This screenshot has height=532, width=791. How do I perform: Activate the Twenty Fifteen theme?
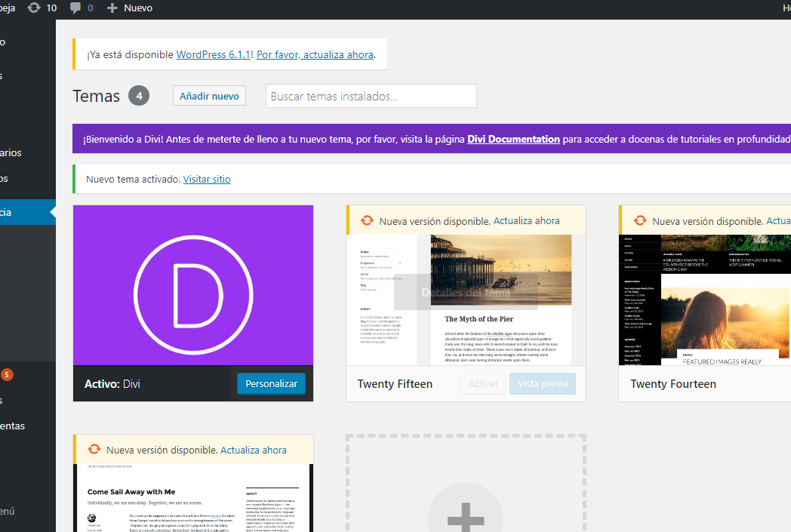[x=483, y=384]
